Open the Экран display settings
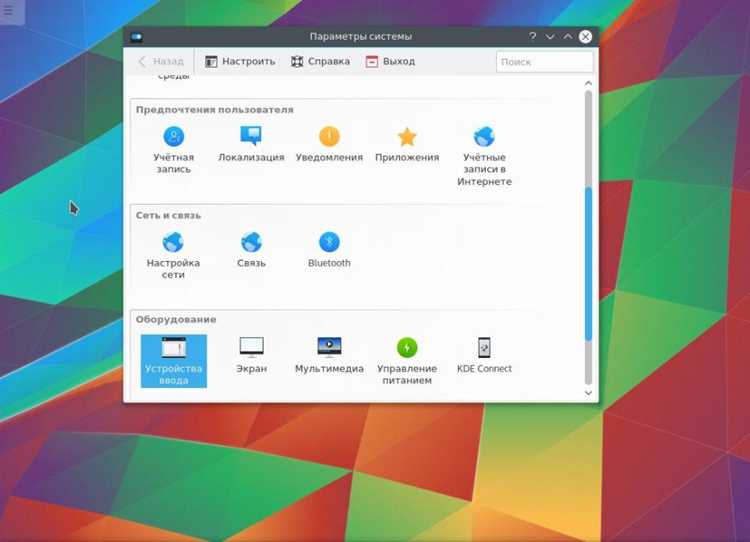750x542 pixels. pyautogui.click(x=251, y=355)
